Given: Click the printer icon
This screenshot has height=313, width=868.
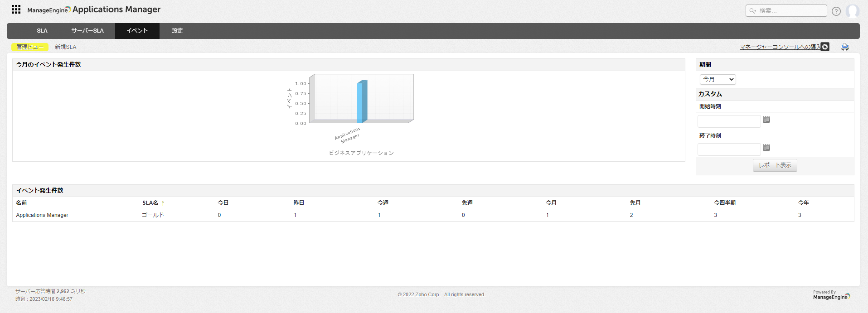Looking at the screenshot, I should coord(844,47).
